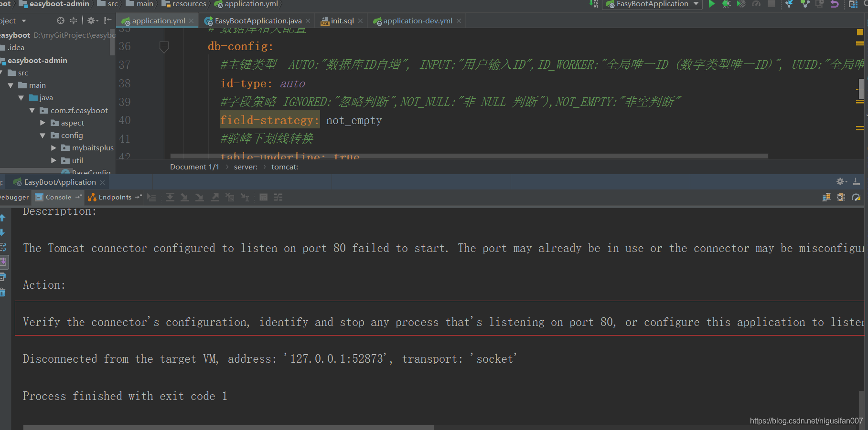Click the 'Document 1/1' breadcrumb
The width and height of the screenshot is (868, 430).
(x=194, y=167)
